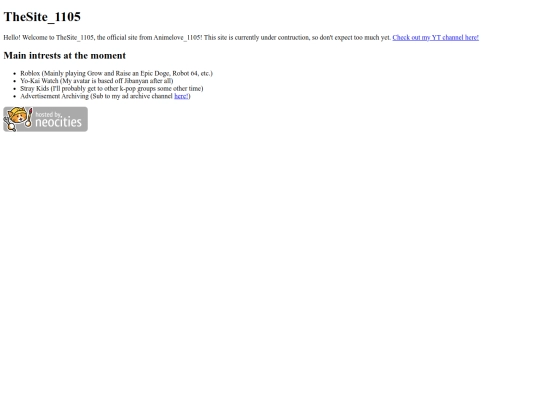The image size is (540, 405).
Task: Click the 'hosted by' text on the badge
Action: pos(48,114)
